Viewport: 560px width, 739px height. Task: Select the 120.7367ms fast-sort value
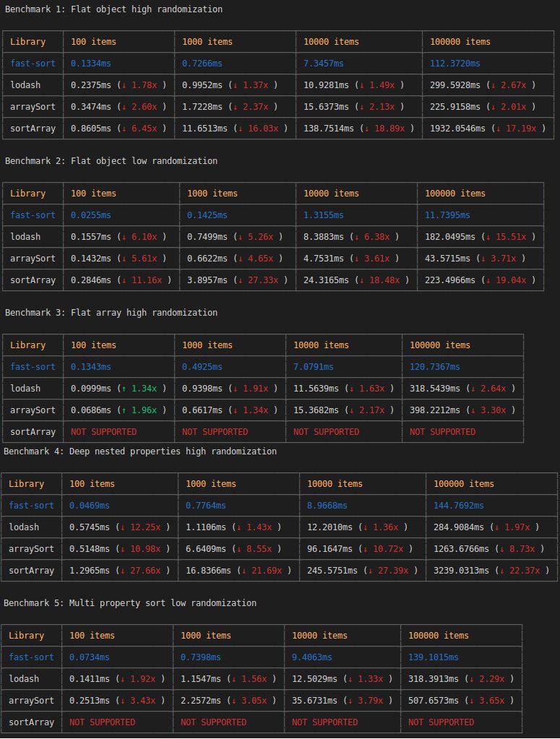coord(434,367)
